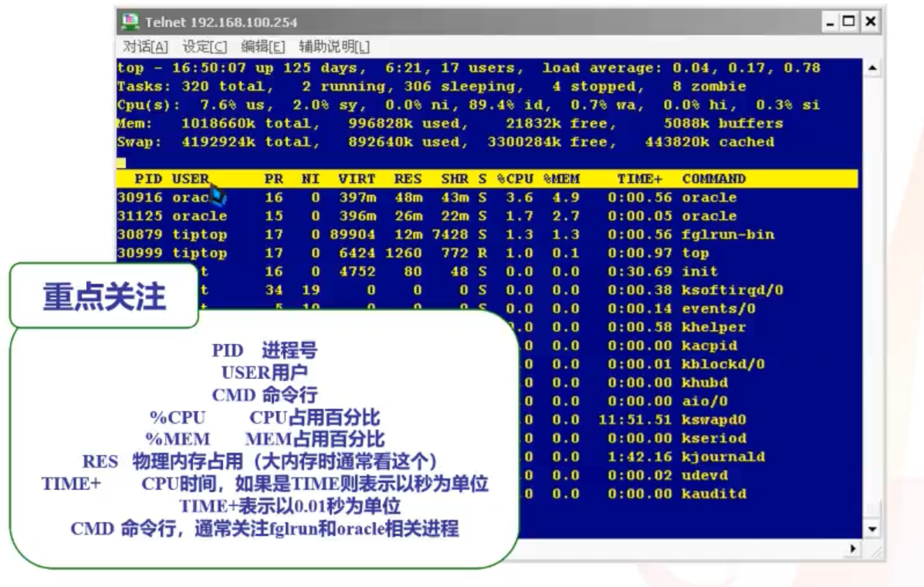This screenshot has width=924, height=587.
Task: Maximize the Telnet window
Action: pyautogui.click(x=848, y=22)
